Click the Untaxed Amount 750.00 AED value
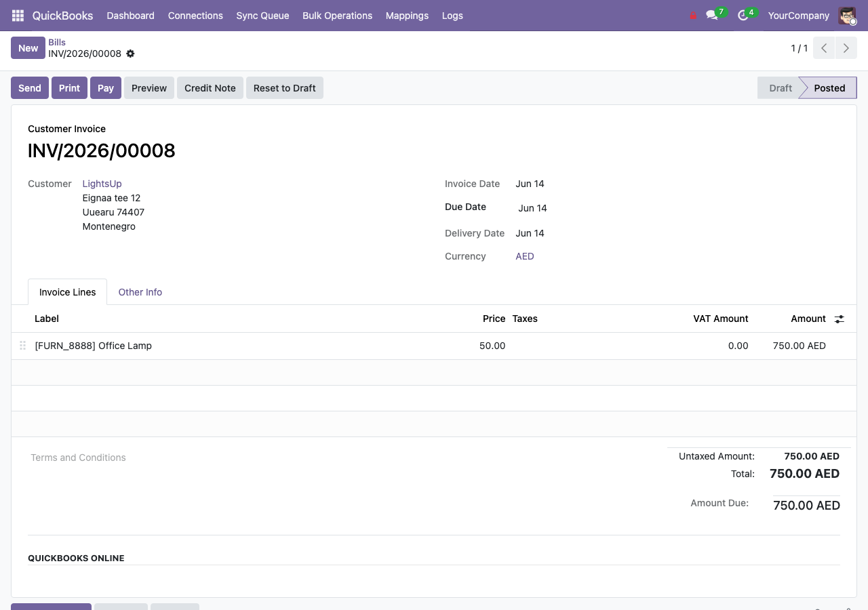The image size is (868, 610). 812,456
